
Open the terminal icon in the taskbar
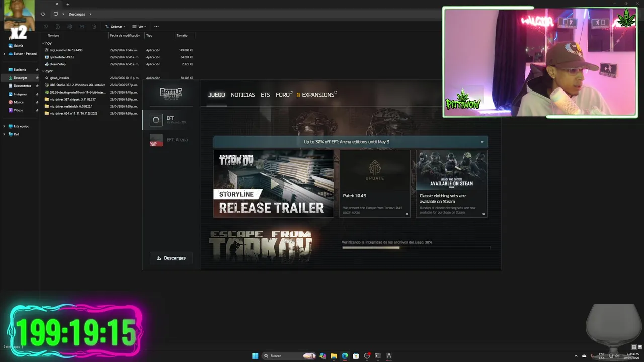pos(378,356)
